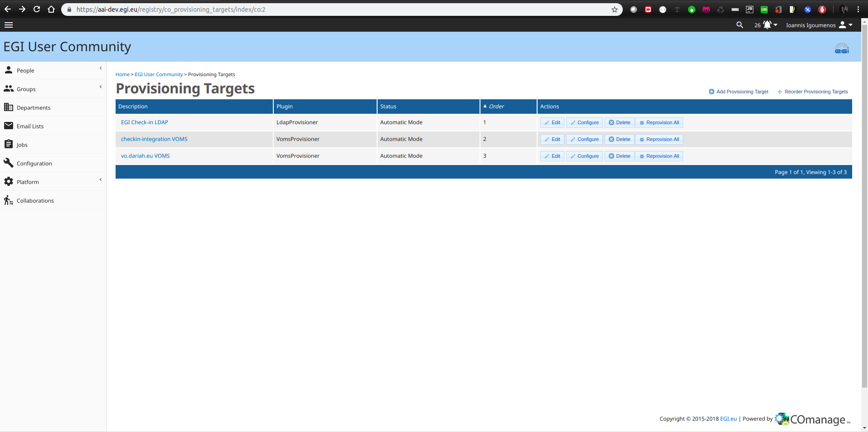Follow EGI User Community breadcrumb link
868x432 pixels.
point(159,74)
